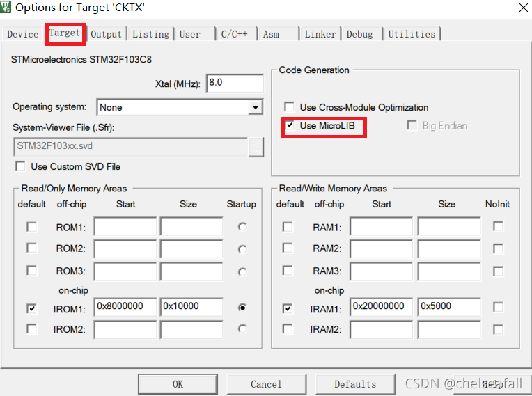532x396 pixels.
Task: Open the Operating system dropdown
Action: coord(256,107)
